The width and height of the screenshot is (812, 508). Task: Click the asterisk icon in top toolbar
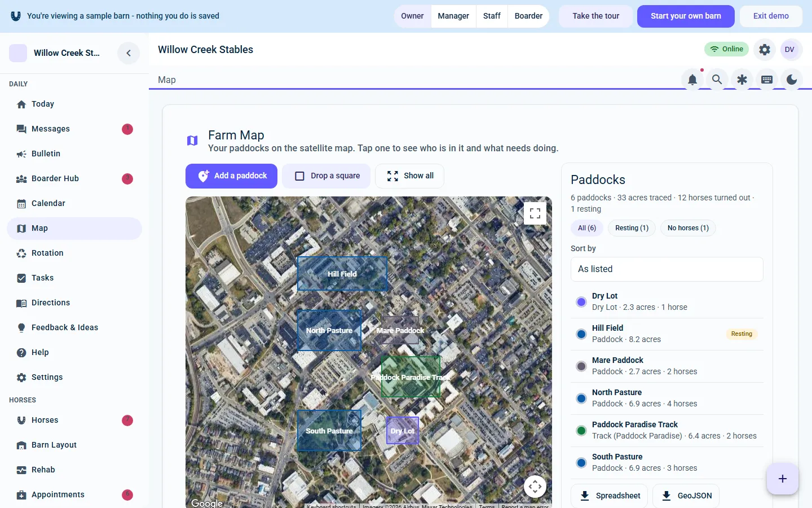coord(742,80)
